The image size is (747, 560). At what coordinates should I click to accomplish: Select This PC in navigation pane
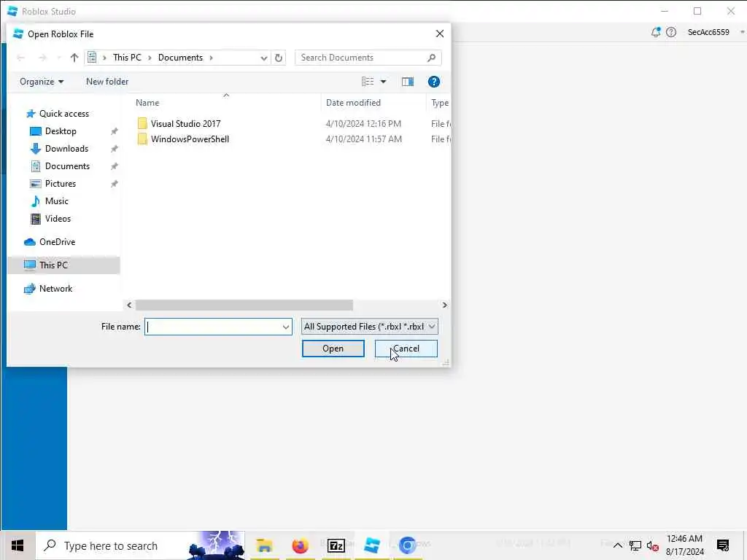coord(53,265)
